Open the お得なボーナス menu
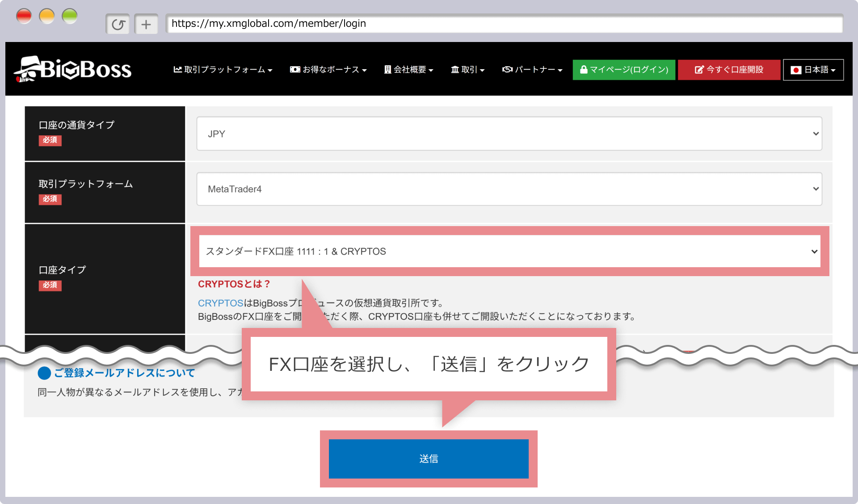 (x=328, y=70)
